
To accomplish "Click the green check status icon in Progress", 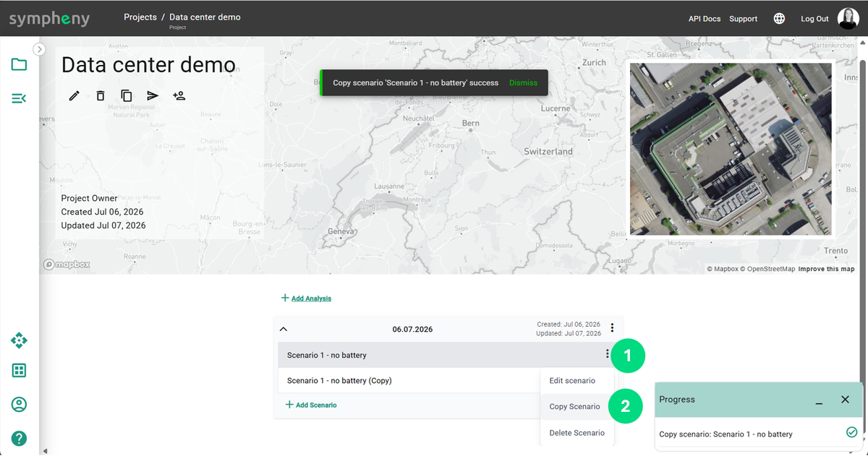I will (851, 432).
